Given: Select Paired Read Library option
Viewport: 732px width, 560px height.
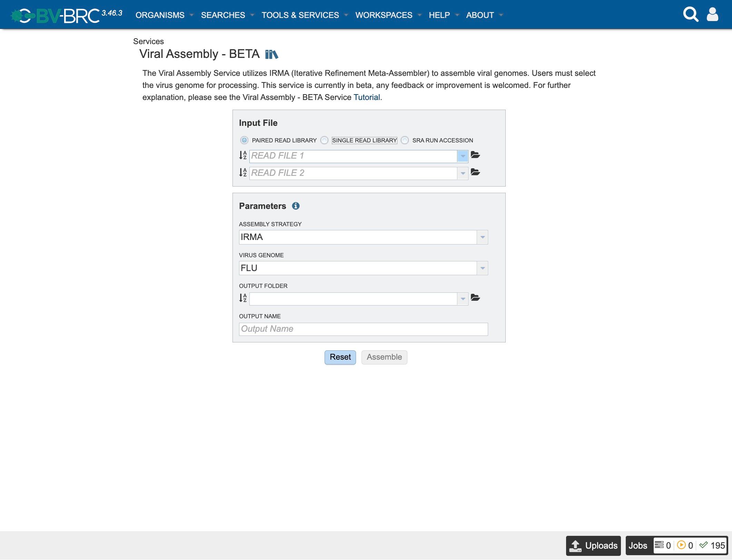Looking at the screenshot, I should point(244,140).
